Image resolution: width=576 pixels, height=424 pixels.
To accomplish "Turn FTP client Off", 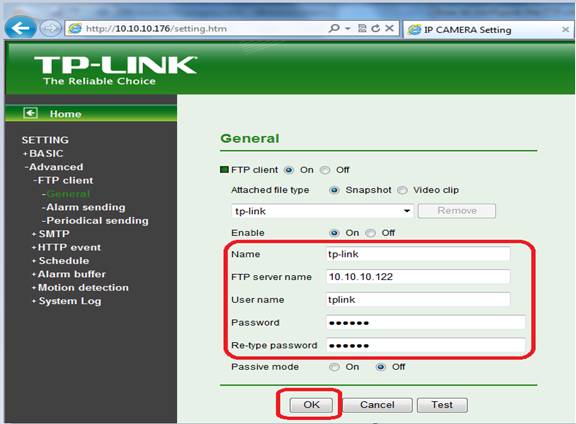I will [x=325, y=170].
